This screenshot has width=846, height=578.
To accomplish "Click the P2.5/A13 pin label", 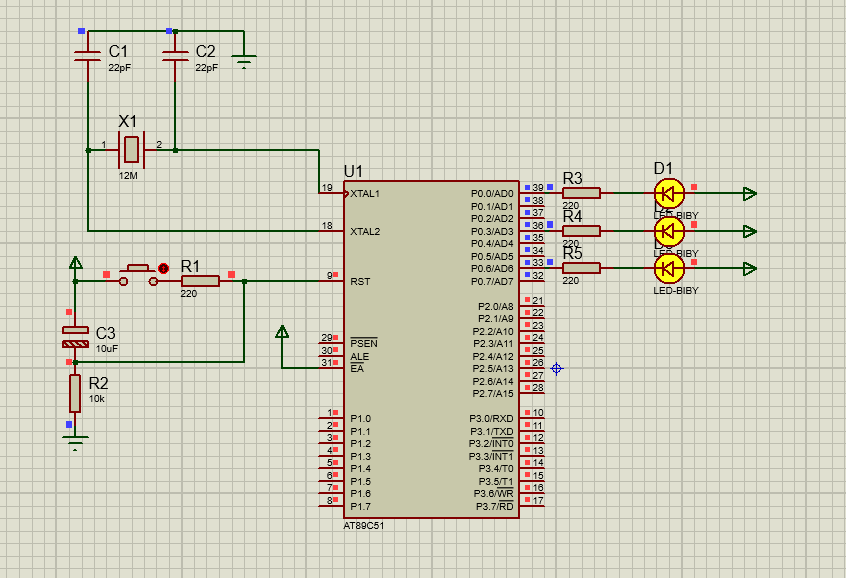I will coord(493,369).
